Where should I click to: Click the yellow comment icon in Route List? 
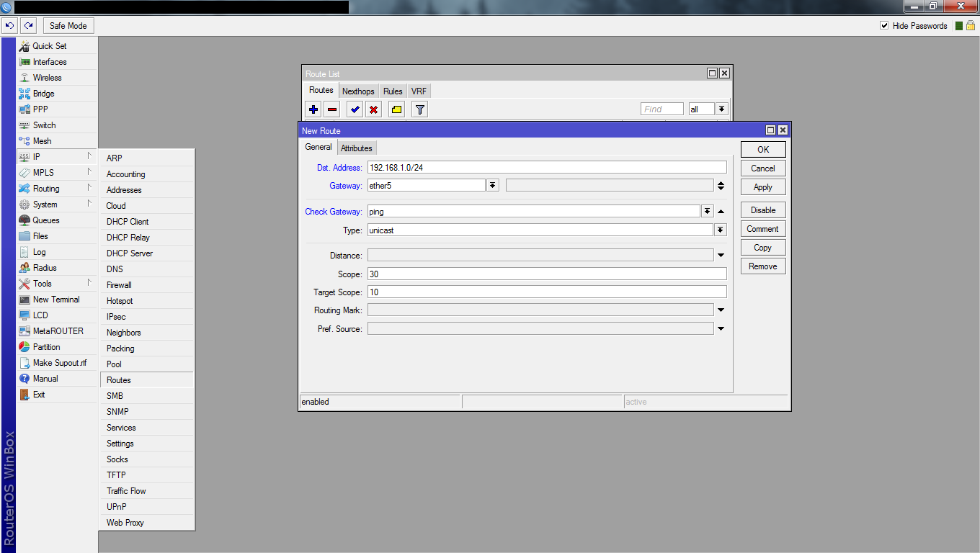click(x=396, y=109)
